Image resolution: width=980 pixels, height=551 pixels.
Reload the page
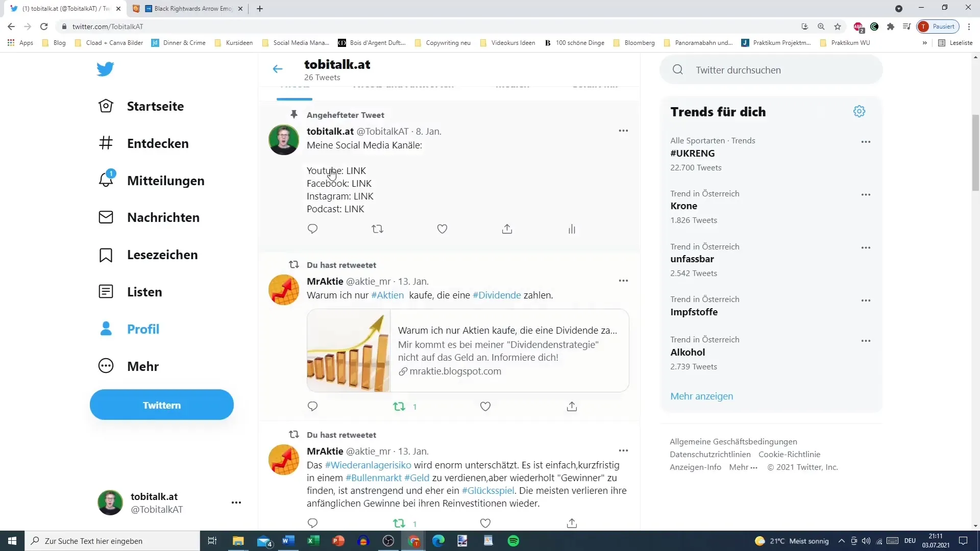coord(44,27)
